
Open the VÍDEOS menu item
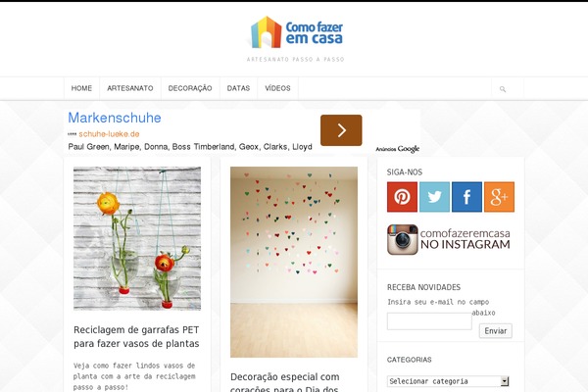(277, 88)
